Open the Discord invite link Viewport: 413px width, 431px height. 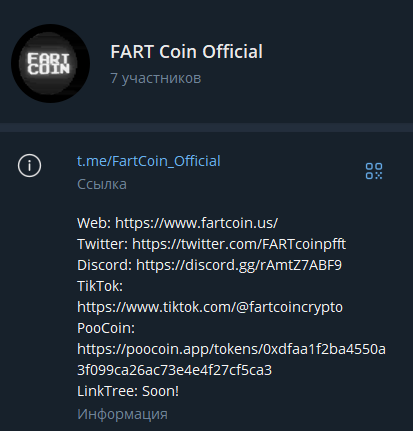click(239, 265)
